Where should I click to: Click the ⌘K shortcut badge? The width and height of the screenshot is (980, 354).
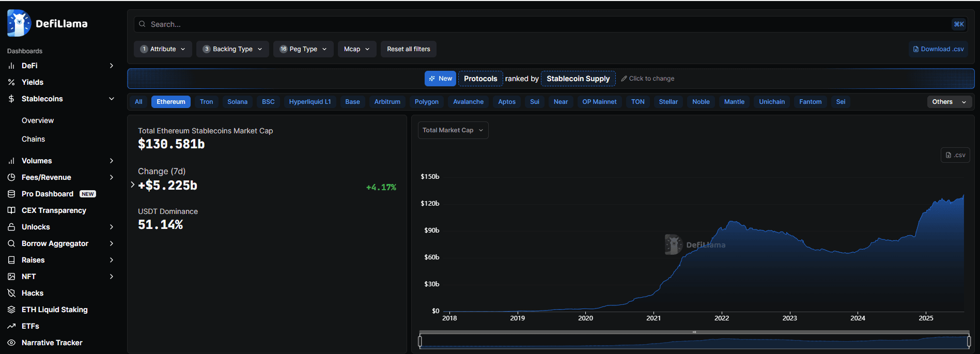coord(959,24)
